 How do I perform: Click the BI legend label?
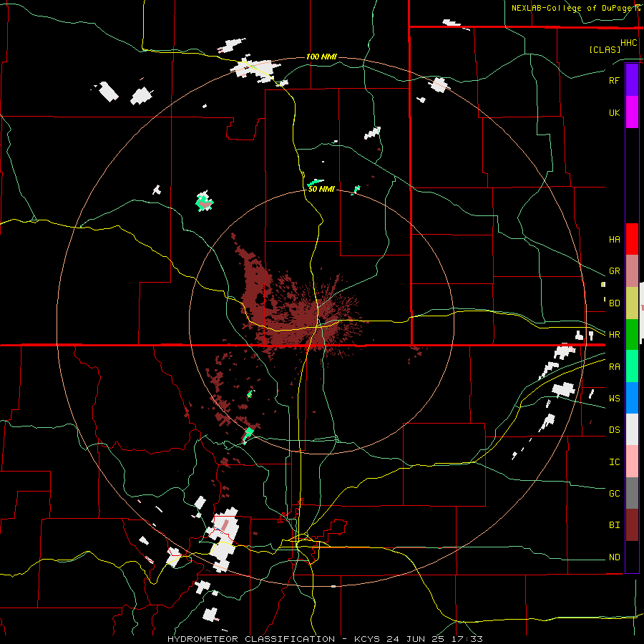pyautogui.click(x=614, y=525)
